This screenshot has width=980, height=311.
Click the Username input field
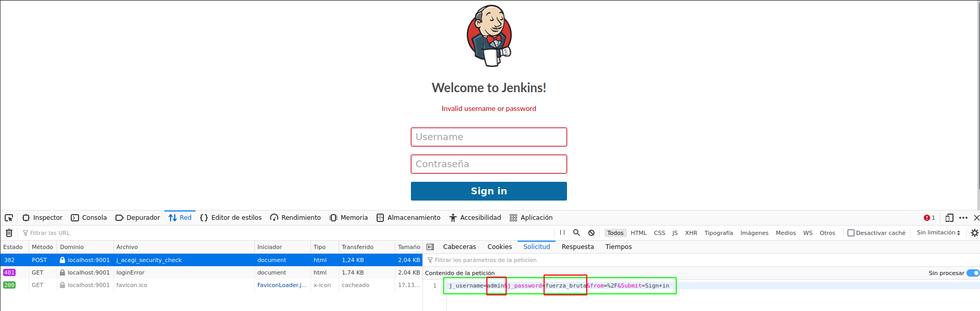[489, 137]
